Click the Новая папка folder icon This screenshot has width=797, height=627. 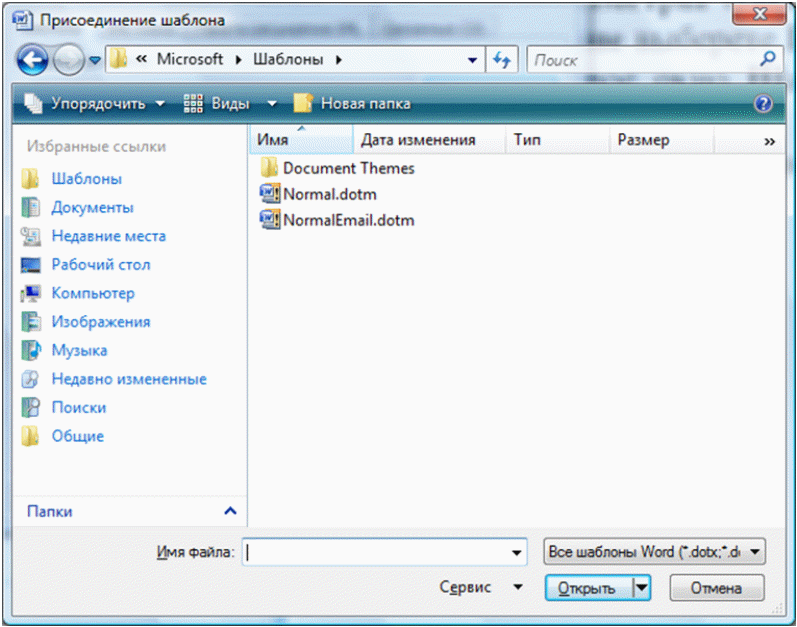(x=303, y=103)
